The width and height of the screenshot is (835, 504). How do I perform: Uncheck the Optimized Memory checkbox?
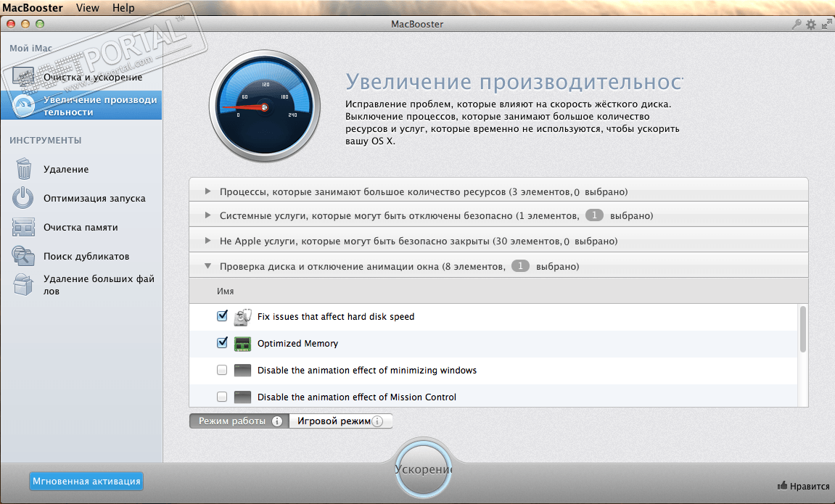[x=222, y=343]
